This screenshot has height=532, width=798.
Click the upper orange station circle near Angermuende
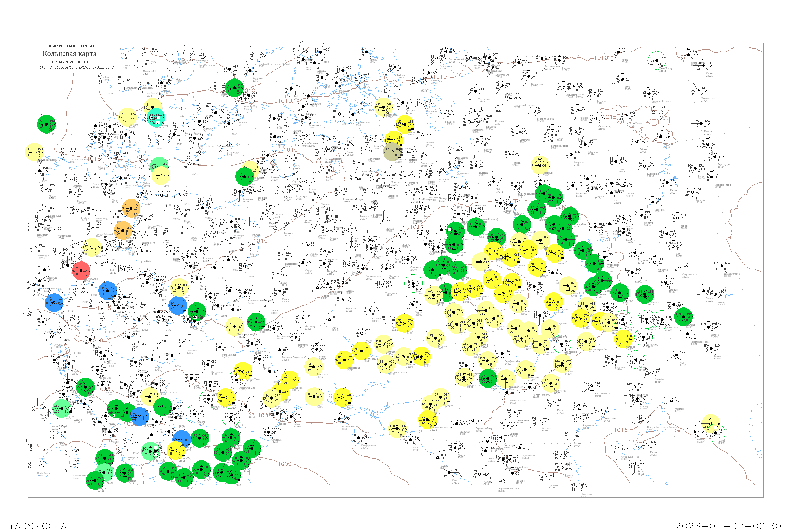click(x=131, y=208)
